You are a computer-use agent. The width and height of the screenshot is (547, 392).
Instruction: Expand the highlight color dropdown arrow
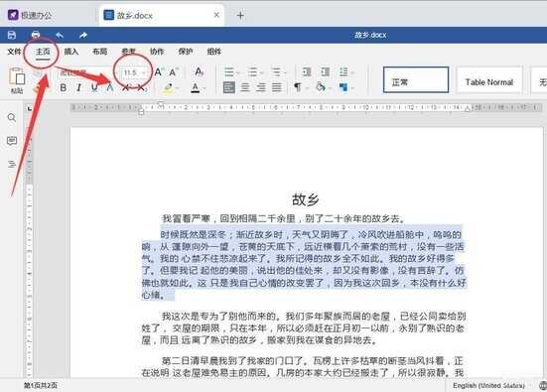point(178,88)
